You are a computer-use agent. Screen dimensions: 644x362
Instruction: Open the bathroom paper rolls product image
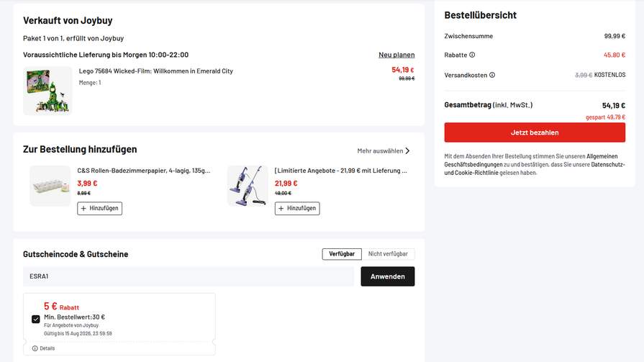(50, 186)
